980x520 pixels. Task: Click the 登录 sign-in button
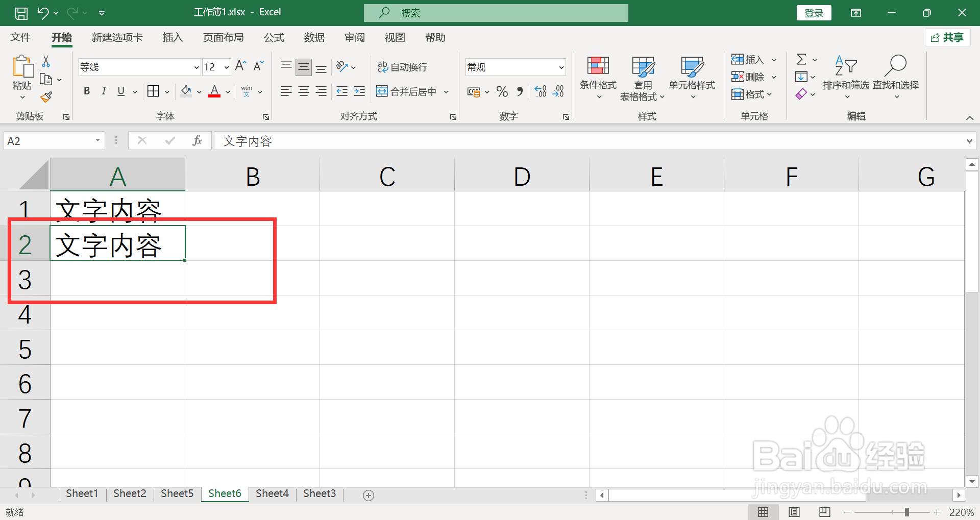814,13
